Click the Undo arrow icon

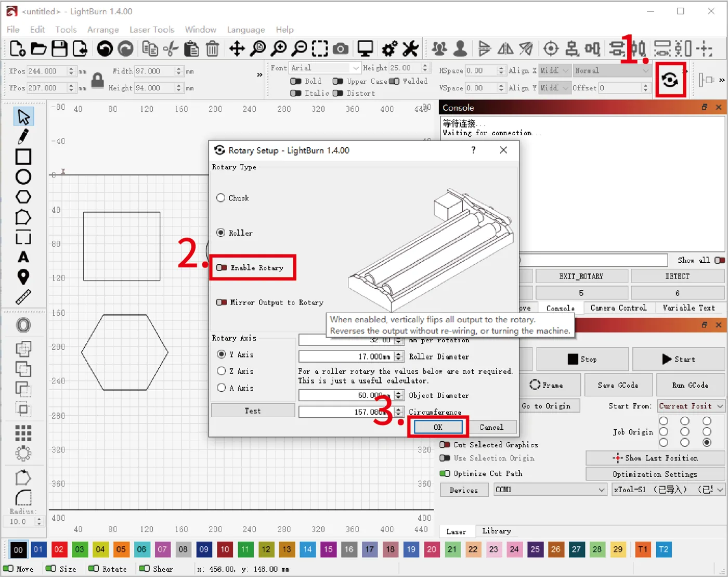(105, 48)
